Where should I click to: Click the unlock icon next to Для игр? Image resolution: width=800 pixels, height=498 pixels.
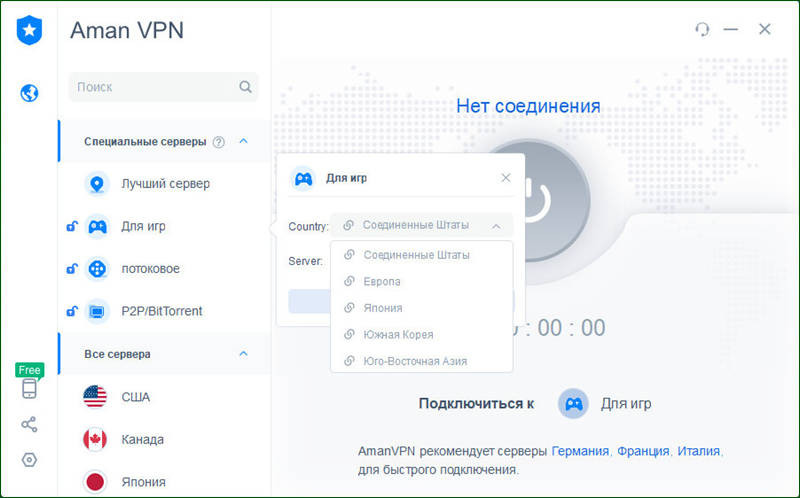coord(72,226)
